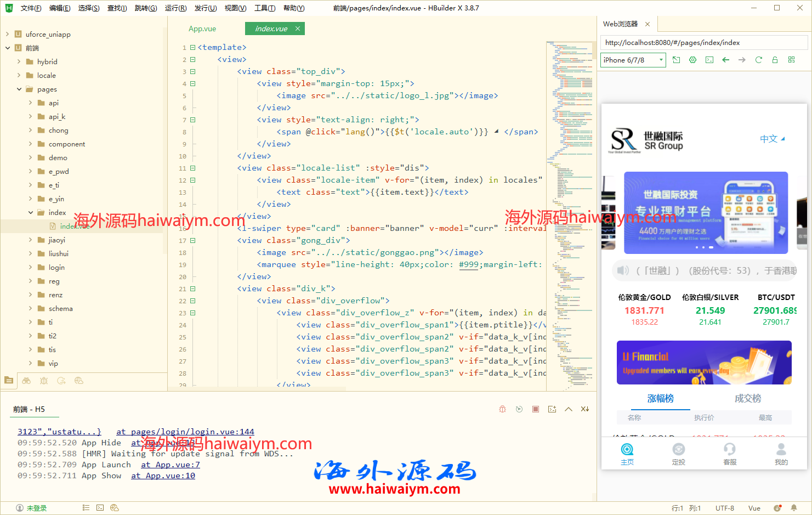Open the binoculars search panel icon
The image size is (812, 515).
(26, 380)
